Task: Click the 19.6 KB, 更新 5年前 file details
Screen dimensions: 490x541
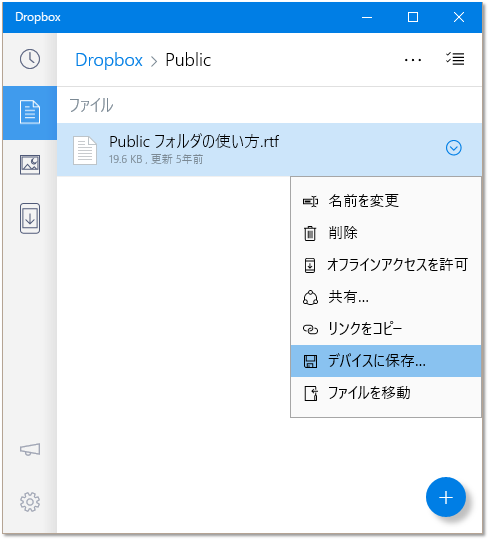Action: click(156, 159)
